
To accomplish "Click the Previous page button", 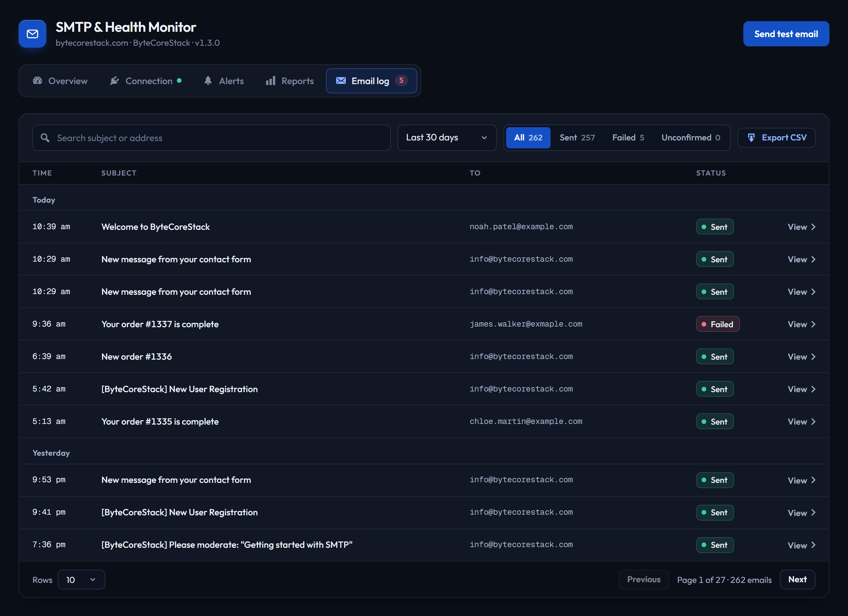I will tap(644, 580).
